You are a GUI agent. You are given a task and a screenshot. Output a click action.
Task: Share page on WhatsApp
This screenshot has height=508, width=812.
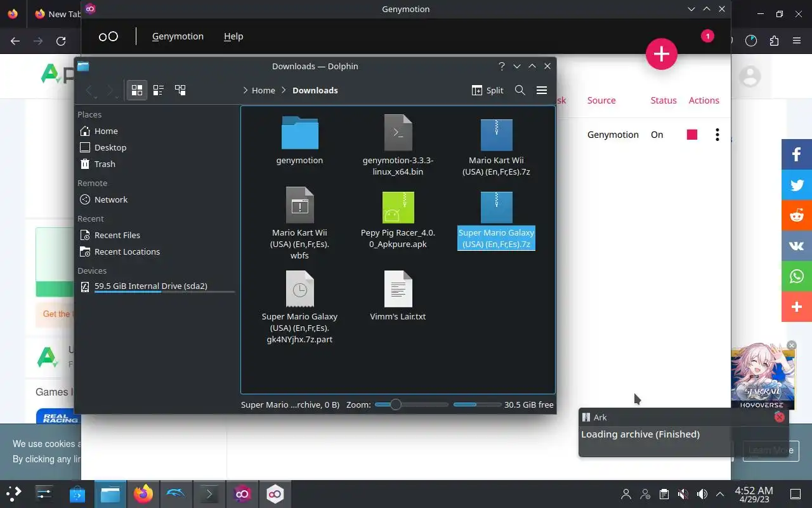click(x=797, y=276)
